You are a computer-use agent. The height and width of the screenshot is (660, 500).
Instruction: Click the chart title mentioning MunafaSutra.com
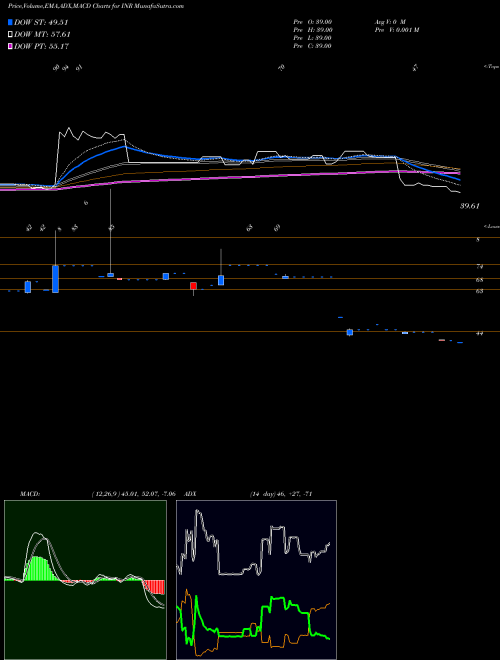[96, 7]
